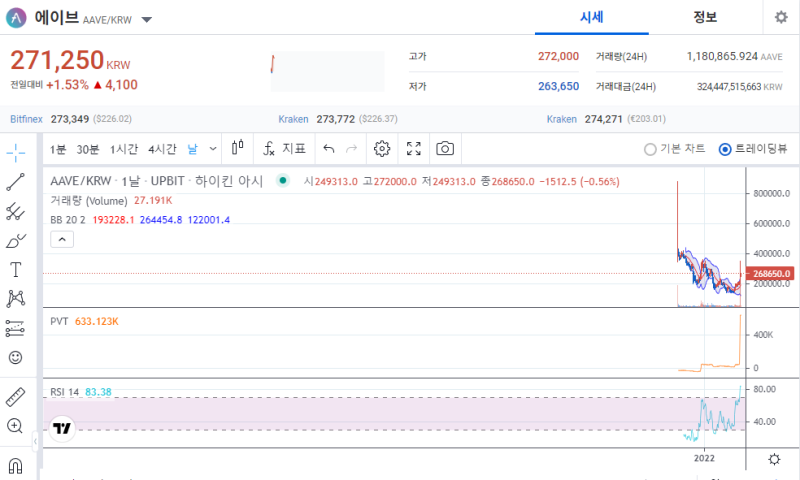Open axis settings gear at bottom right
800x480 pixels.
coord(774,459)
